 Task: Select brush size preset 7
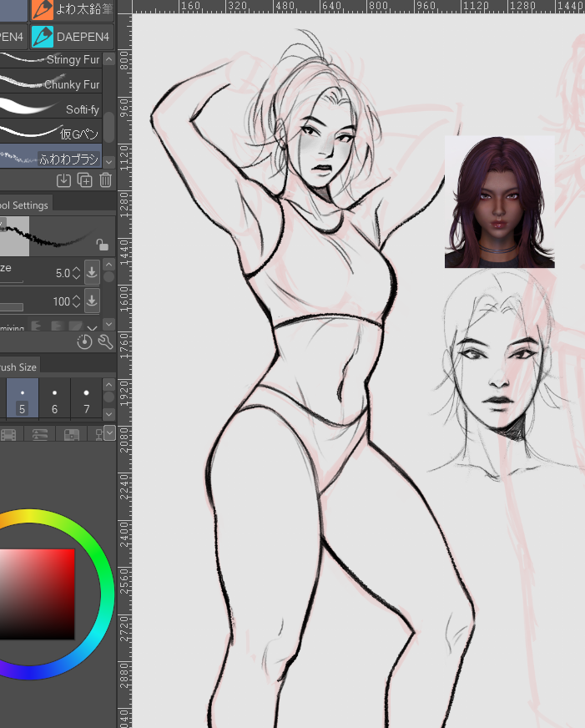[x=86, y=397]
